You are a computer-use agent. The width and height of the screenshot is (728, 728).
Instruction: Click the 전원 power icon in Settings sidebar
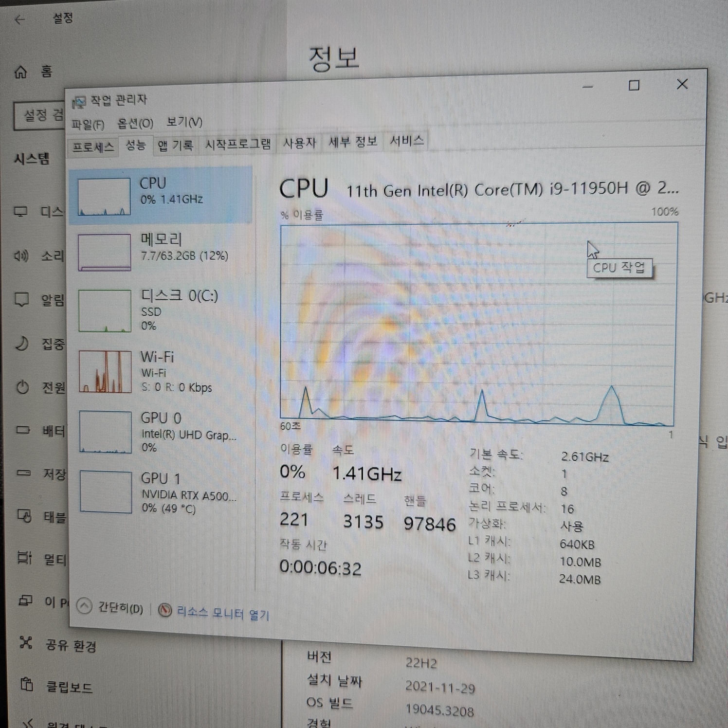pyautogui.click(x=22, y=387)
